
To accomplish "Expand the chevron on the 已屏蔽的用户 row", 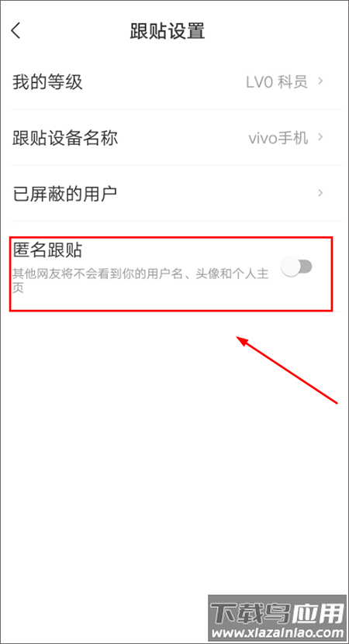I will pos(321,193).
